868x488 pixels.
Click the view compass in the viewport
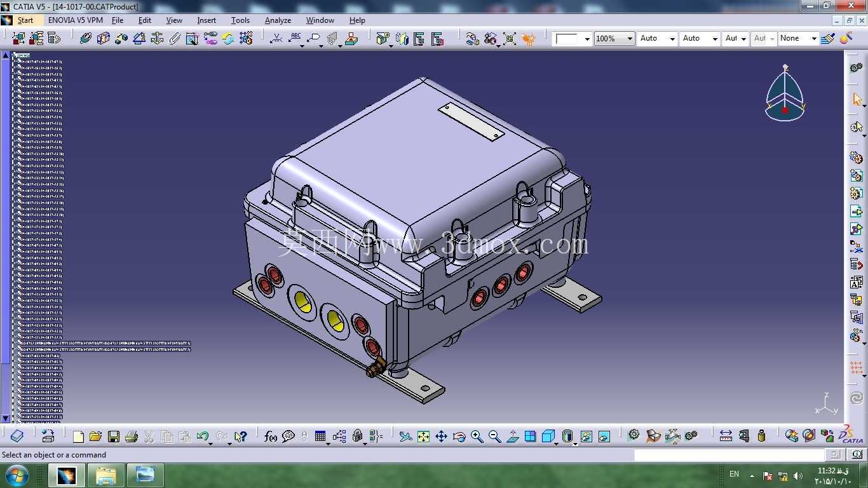click(785, 93)
